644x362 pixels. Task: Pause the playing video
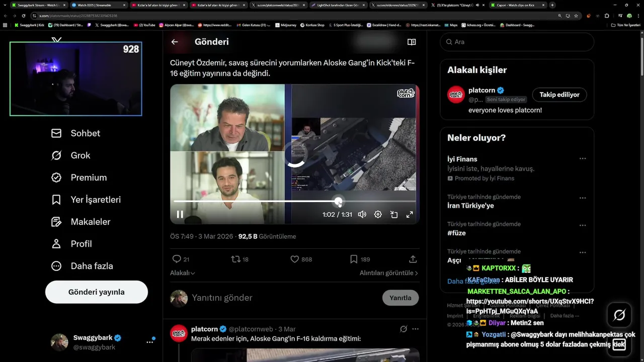click(180, 215)
